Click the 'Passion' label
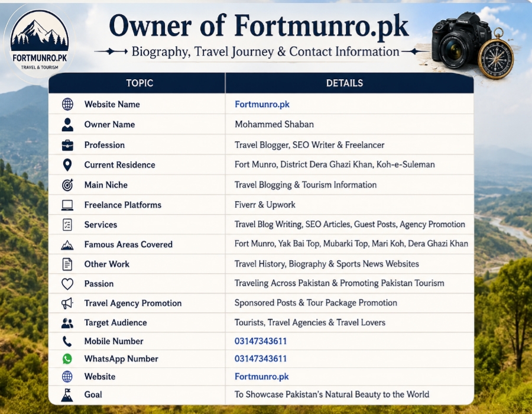532x414 pixels. click(99, 284)
